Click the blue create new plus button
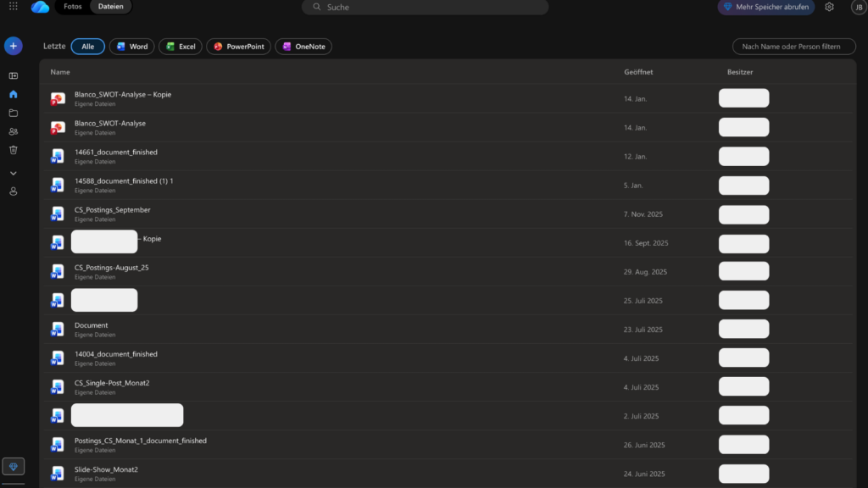The width and height of the screenshot is (868, 488). [x=13, y=46]
